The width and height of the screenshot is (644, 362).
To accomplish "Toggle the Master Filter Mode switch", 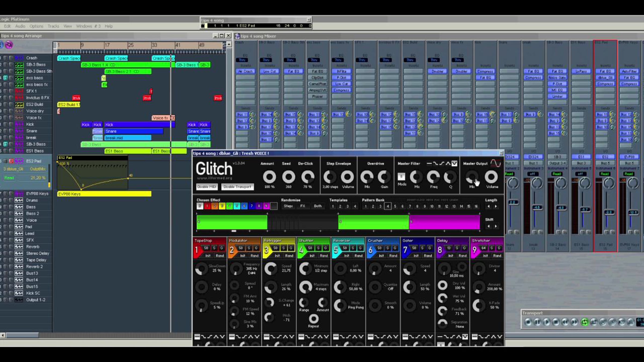I will click(x=401, y=176).
